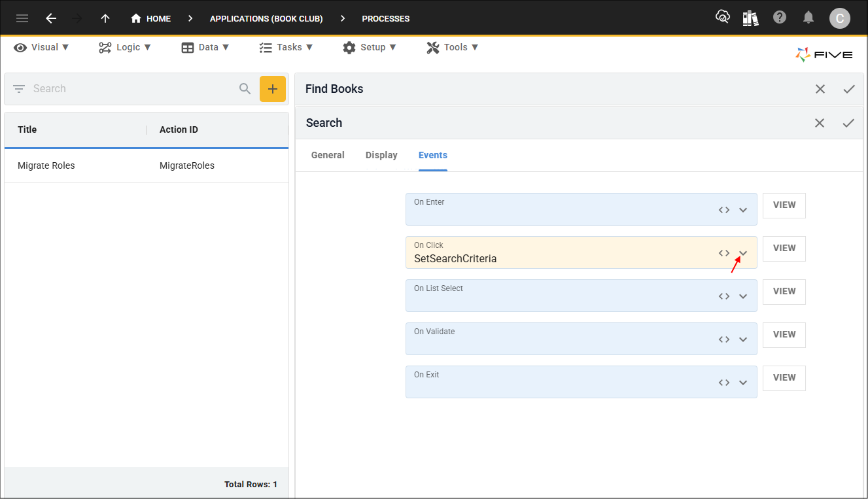Open APPLICATIONS (BOOK CLUB) breadcrumb

[x=266, y=18]
